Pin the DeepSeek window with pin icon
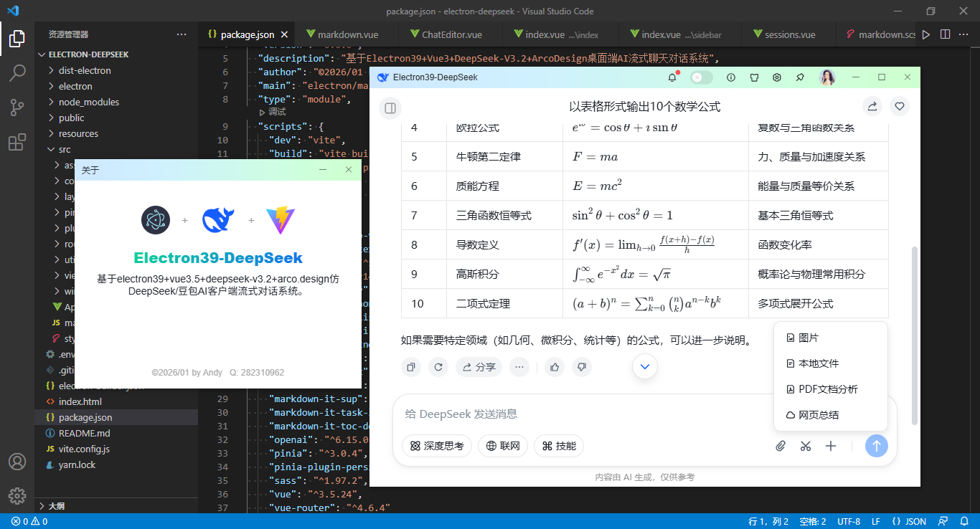 tap(799, 77)
